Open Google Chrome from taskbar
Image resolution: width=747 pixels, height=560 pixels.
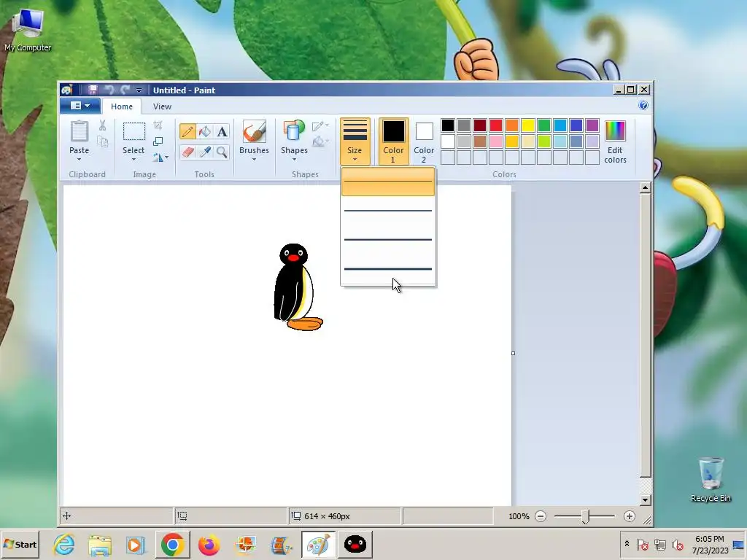click(172, 544)
